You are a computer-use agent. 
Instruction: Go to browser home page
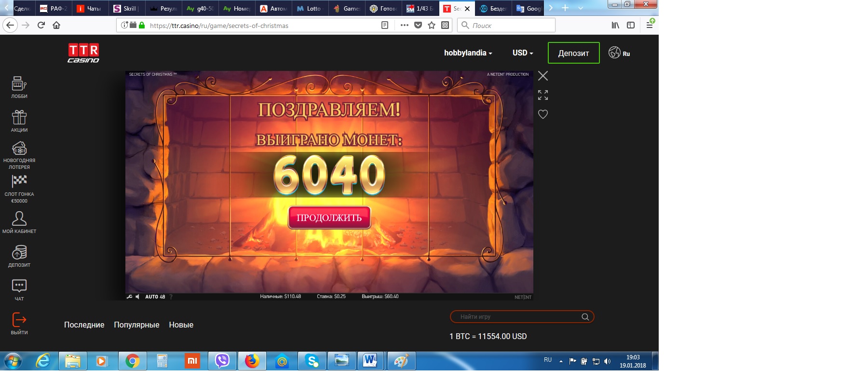pos(56,25)
